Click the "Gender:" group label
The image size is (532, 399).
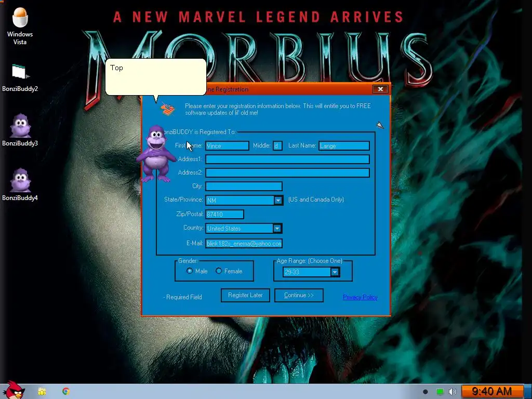click(188, 261)
